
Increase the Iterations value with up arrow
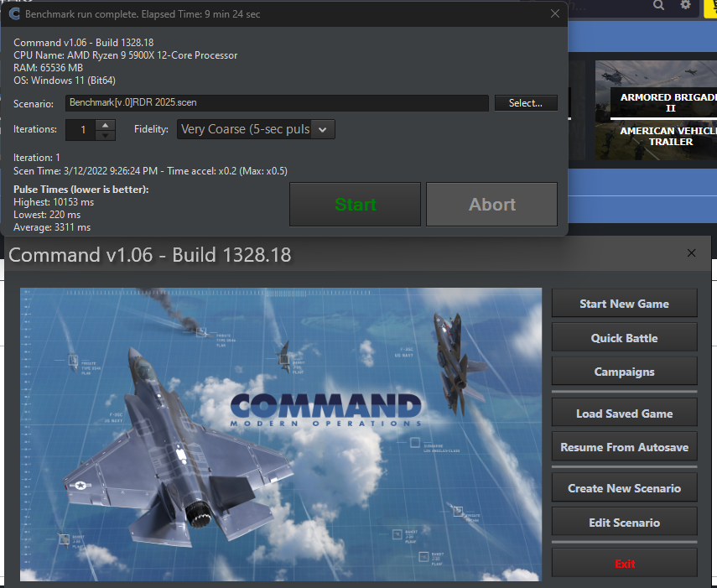click(105, 124)
